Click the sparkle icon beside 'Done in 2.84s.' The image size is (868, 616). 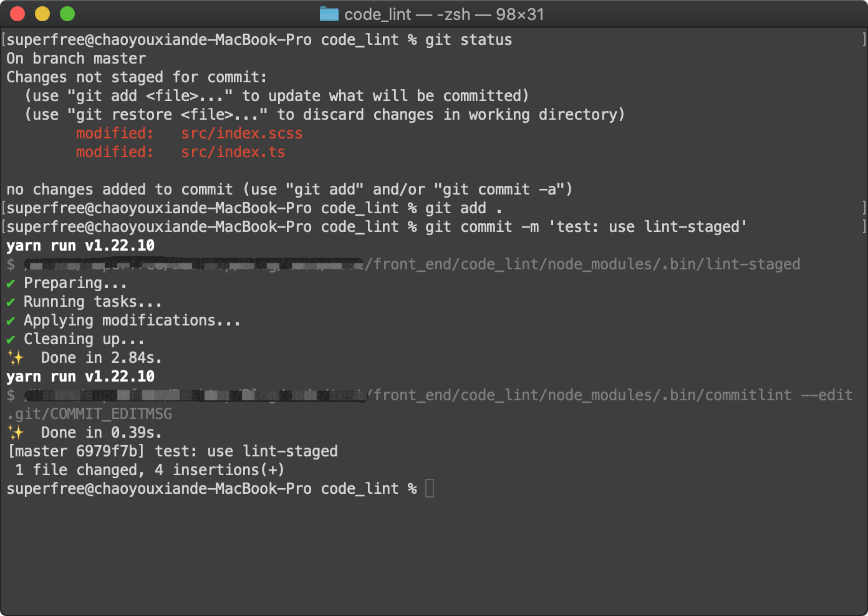point(16,358)
